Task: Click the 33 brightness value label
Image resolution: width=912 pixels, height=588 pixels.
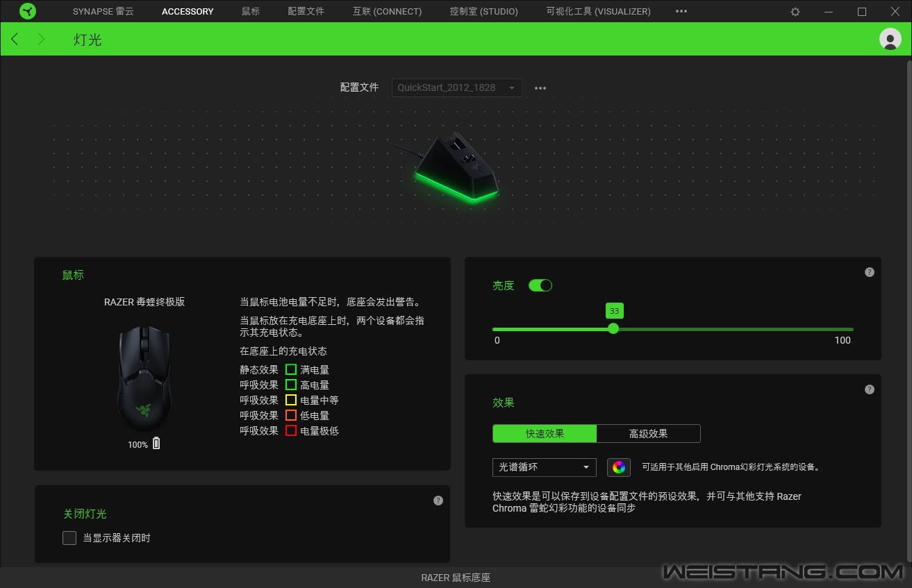Action: [x=614, y=311]
